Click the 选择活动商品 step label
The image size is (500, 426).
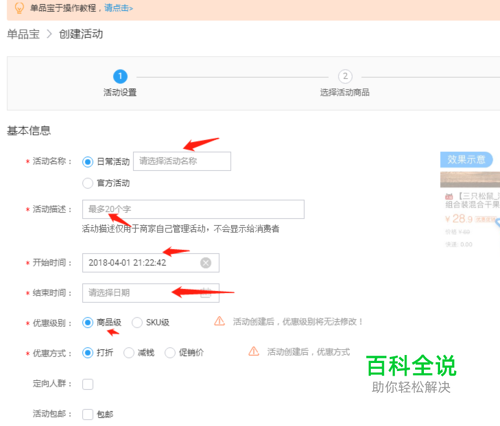[x=345, y=92]
